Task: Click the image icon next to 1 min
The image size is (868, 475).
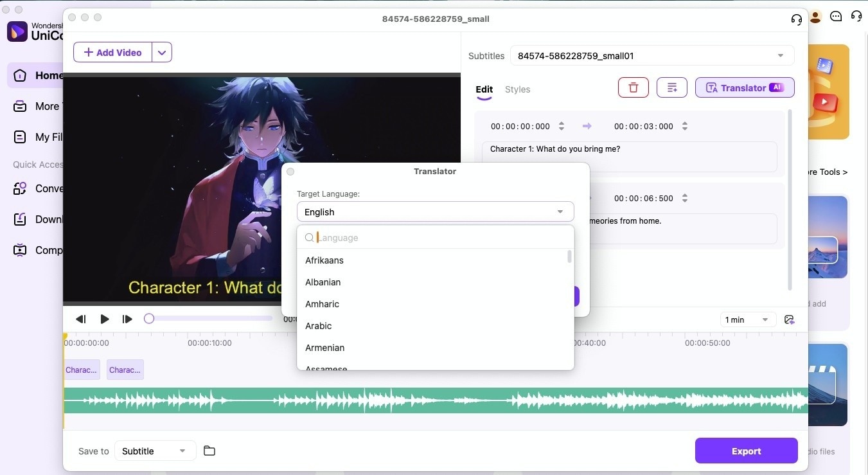Action: [x=790, y=319]
